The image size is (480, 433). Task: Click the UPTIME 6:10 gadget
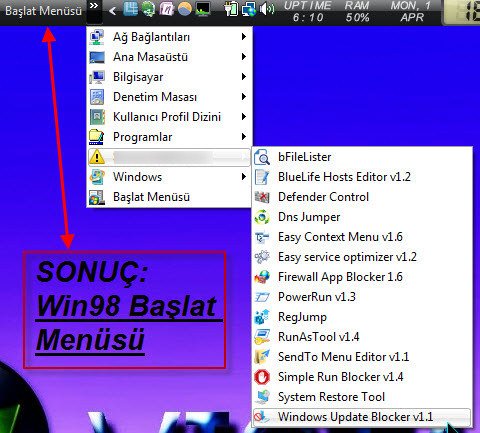(x=308, y=11)
